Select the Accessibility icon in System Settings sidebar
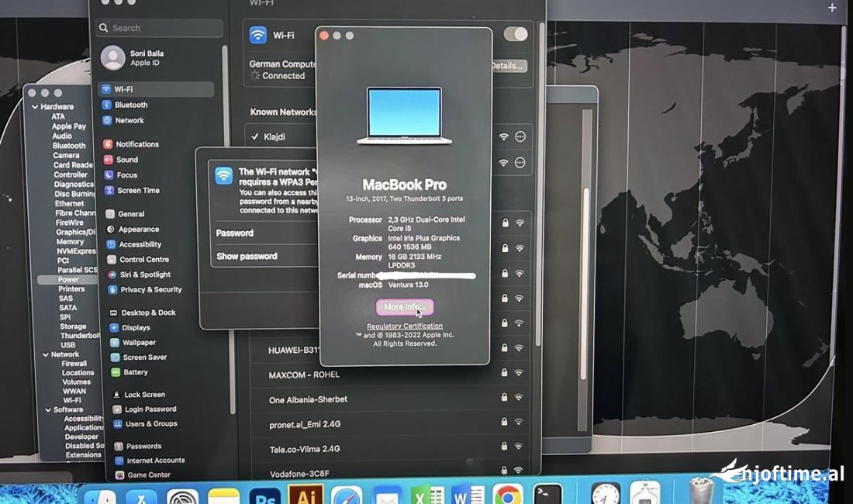This screenshot has height=504, width=853. (111, 245)
